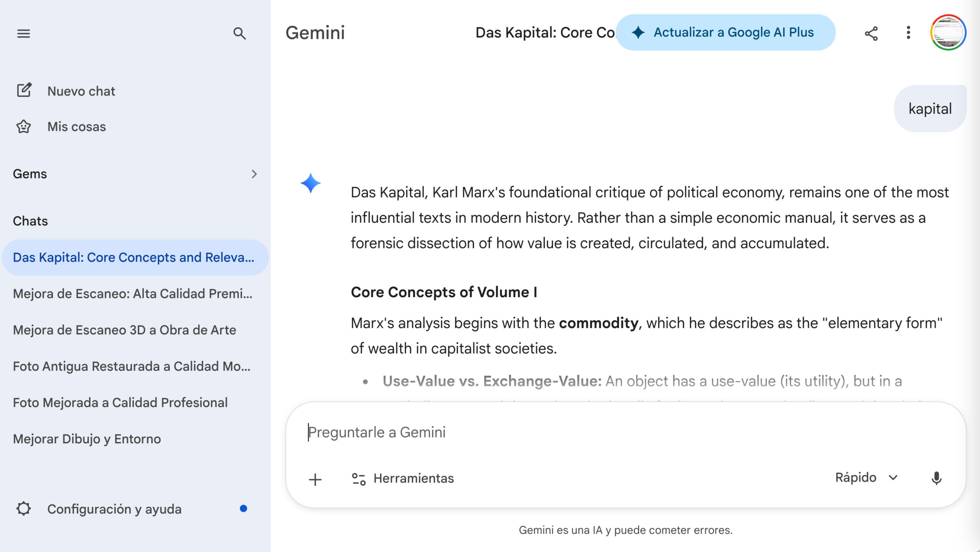Open the Mis cosas section
The image size is (980, 552).
coord(76,127)
